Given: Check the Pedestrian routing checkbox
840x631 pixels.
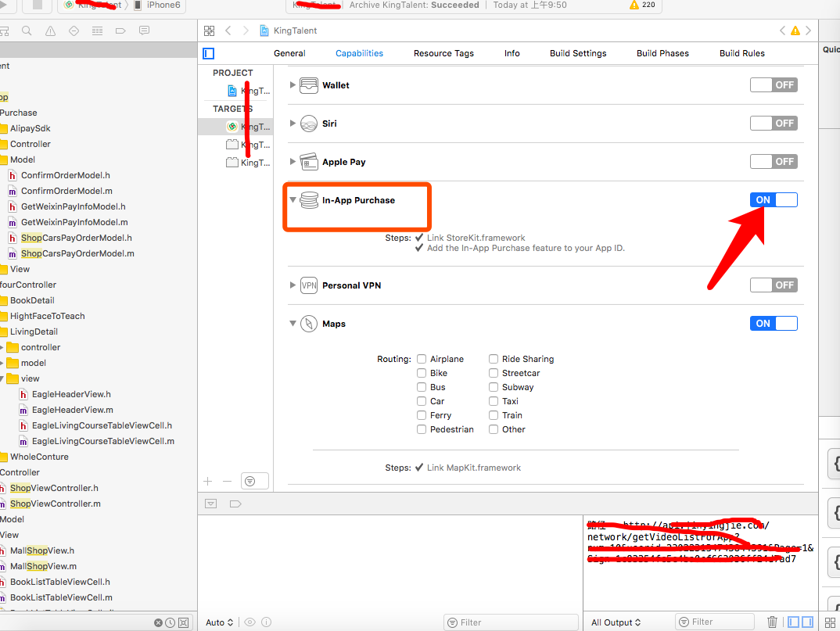Looking at the screenshot, I should pos(422,429).
